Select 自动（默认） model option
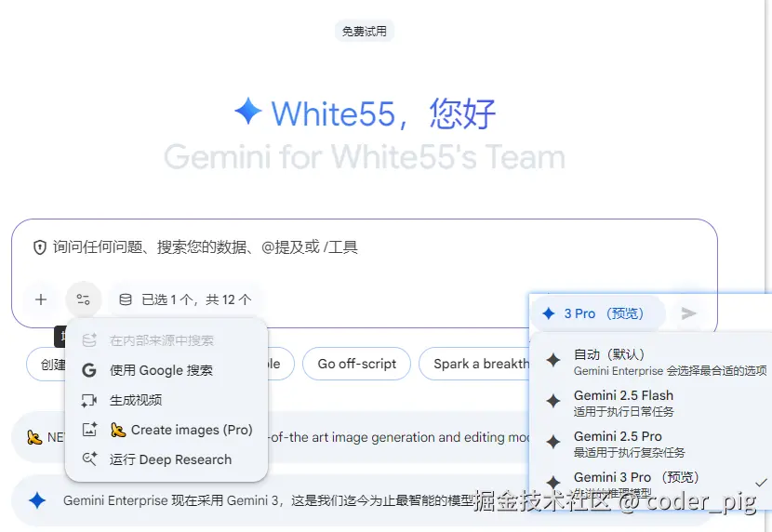This screenshot has width=772, height=532. pos(653,361)
